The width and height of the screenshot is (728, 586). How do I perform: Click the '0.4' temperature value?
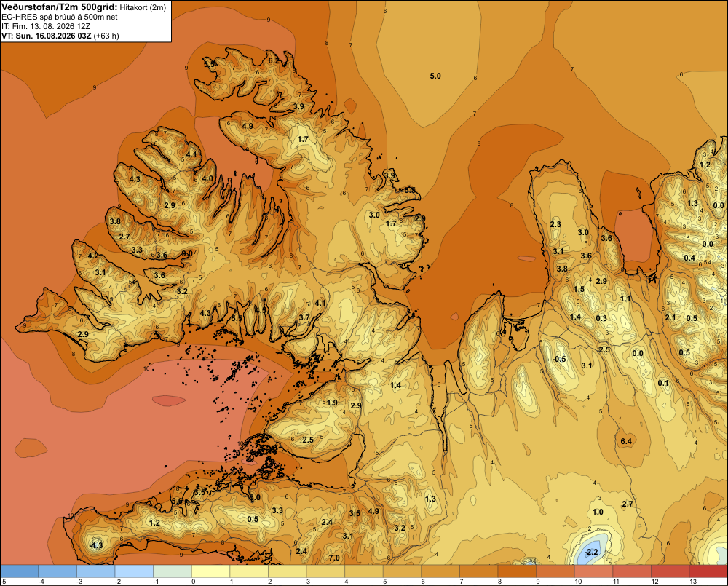coord(689,258)
